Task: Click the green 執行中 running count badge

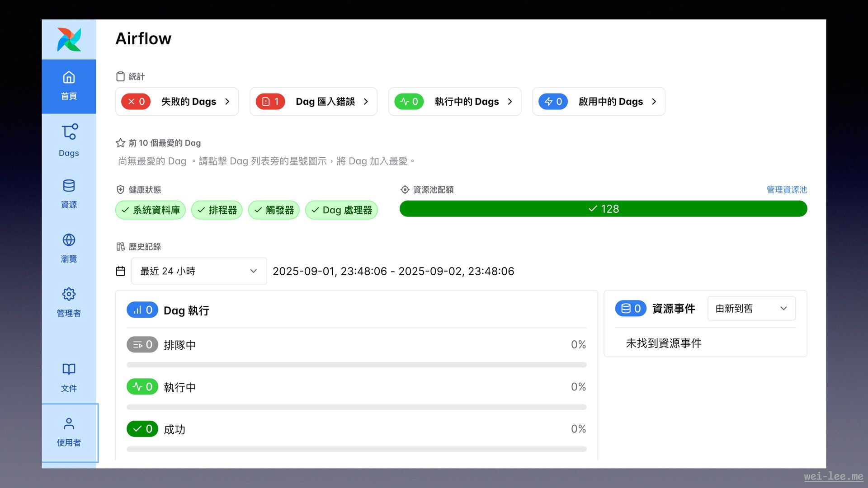Action: [x=142, y=387]
